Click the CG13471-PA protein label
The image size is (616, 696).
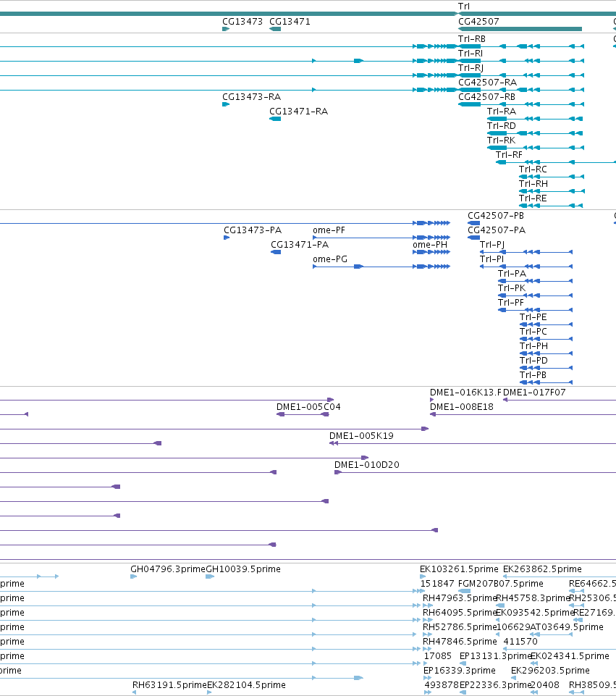point(300,245)
